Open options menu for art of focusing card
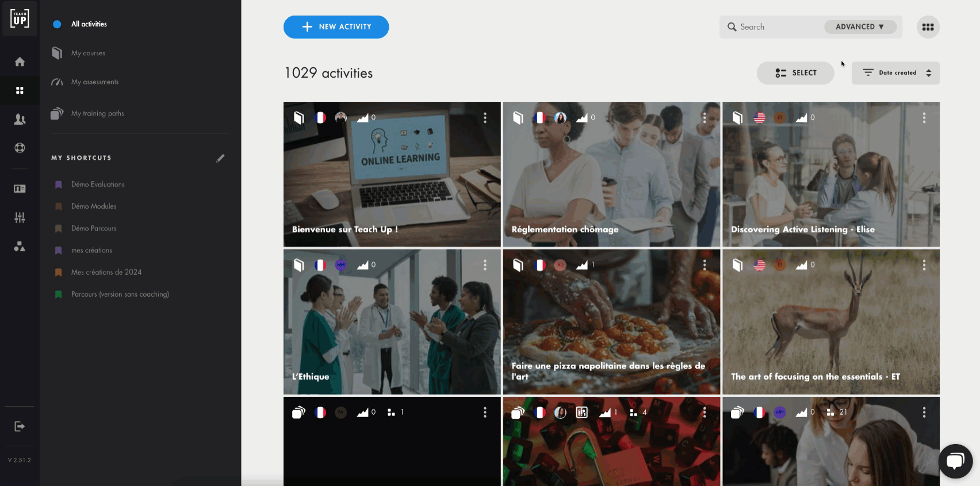The width and height of the screenshot is (980, 486). (924, 265)
